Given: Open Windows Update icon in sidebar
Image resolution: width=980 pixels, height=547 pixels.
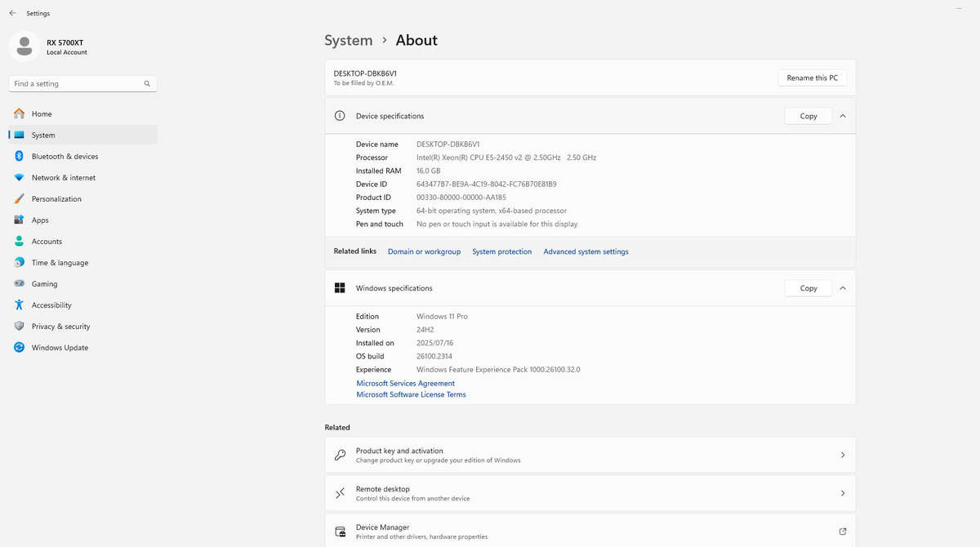Looking at the screenshot, I should point(19,348).
